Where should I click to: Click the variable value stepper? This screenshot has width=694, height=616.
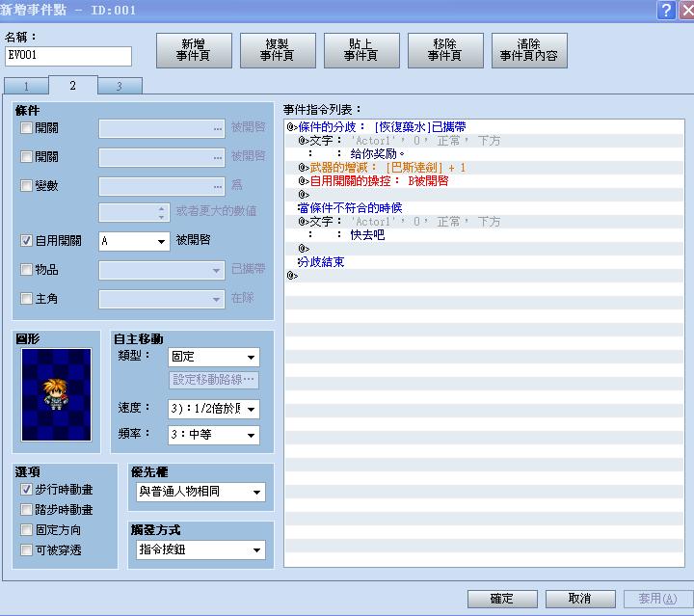pos(162,212)
